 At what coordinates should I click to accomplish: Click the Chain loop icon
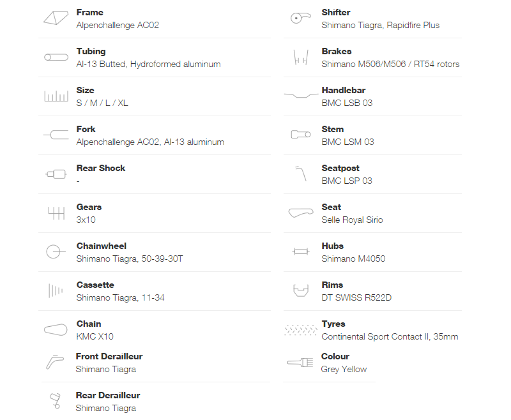click(x=56, y=329)
